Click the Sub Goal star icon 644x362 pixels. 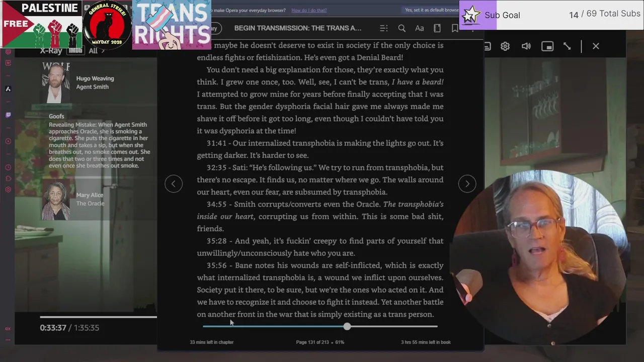(x=471, y=15)
